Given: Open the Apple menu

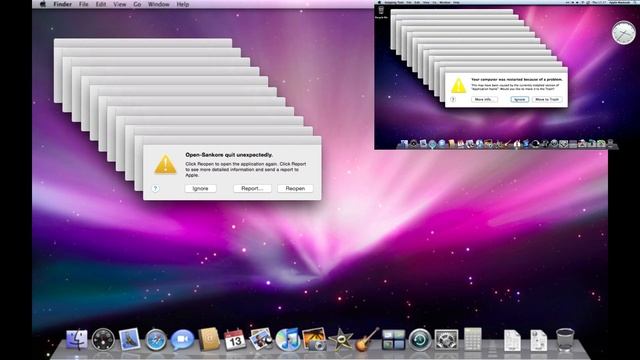Looking at the screenshot, I should [42, 4].
